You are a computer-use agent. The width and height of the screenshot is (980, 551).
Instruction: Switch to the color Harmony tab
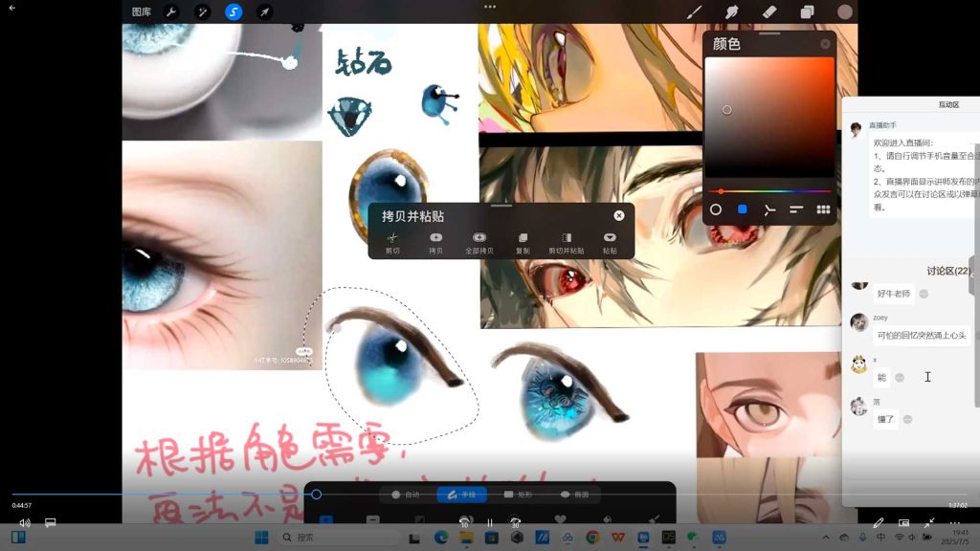pos(769,209)
